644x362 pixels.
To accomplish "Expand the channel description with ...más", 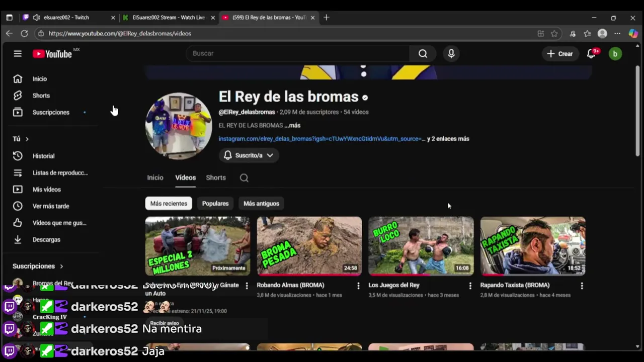I will click(292, 125).
